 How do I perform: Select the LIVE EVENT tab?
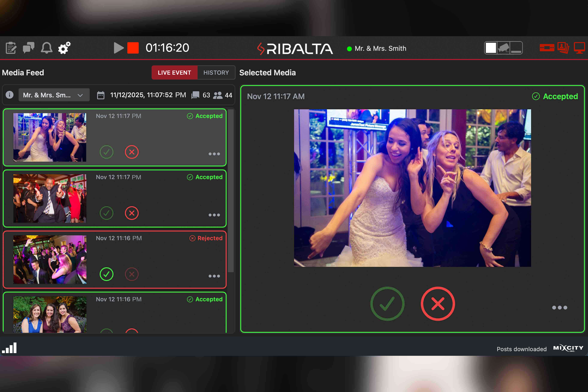174,72
